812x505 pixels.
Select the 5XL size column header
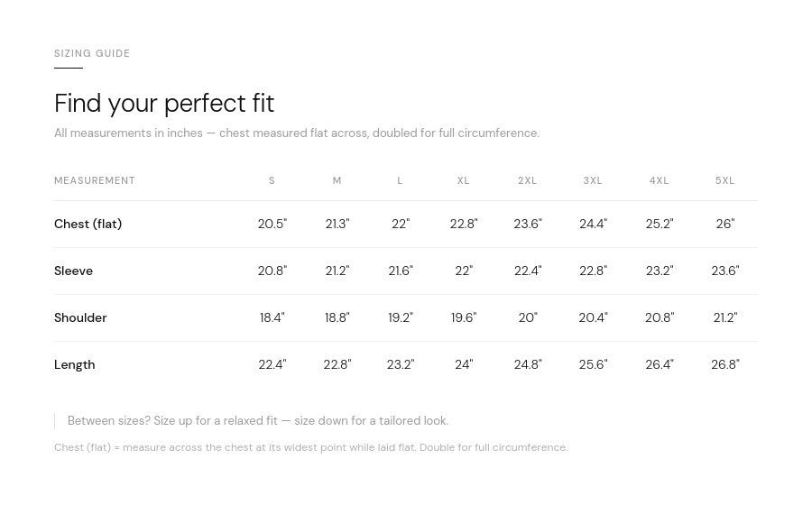(725, 181)
